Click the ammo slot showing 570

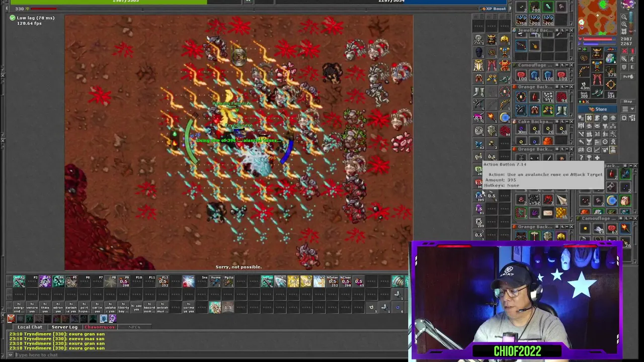point(610,72)
